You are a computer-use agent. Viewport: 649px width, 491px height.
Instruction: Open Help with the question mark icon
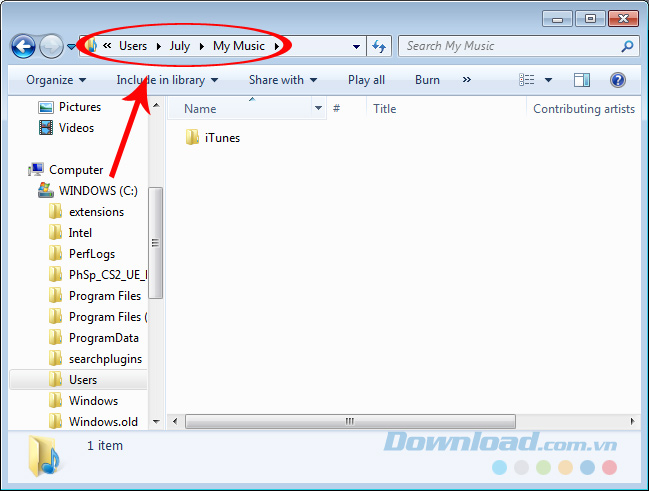618,80
